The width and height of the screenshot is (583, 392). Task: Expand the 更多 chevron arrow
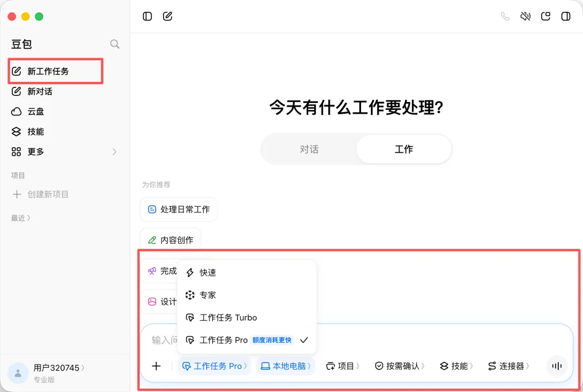pyautogui.click(x=114, y=152)
